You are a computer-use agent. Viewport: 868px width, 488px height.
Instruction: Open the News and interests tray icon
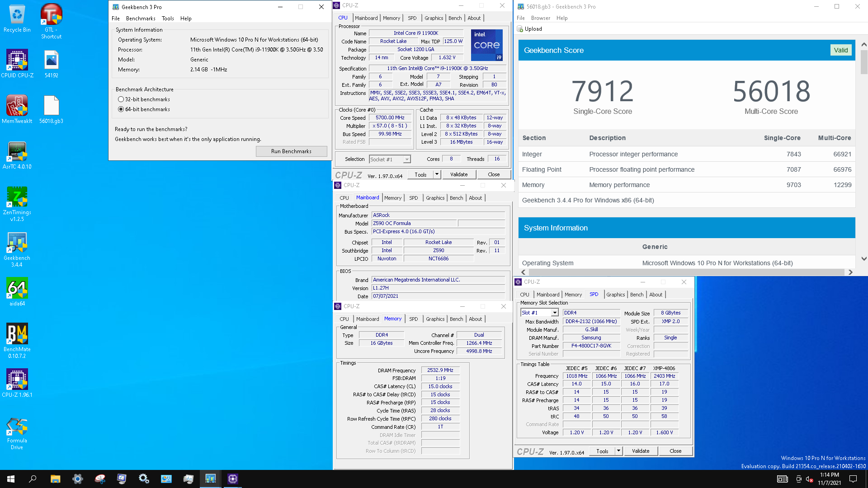pyautogui.click(x=782, y=479)
